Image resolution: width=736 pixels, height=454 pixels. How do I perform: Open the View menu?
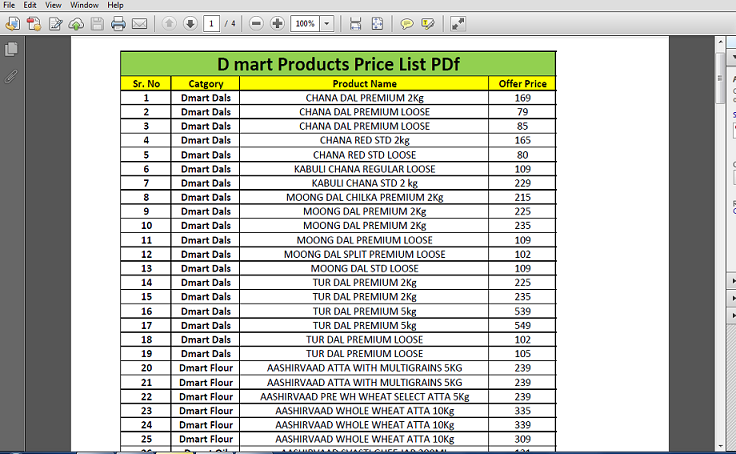[x=53, y=5]
